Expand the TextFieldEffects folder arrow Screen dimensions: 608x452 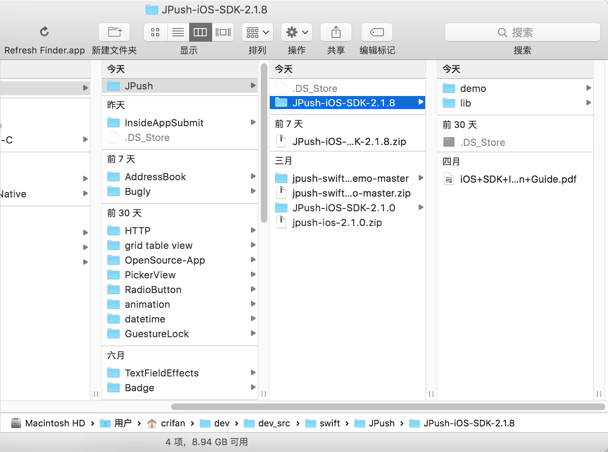coord(253,373)
